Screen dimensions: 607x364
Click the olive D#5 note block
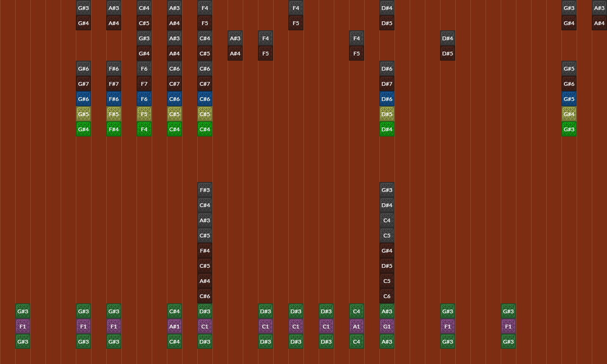pos(387,114)
